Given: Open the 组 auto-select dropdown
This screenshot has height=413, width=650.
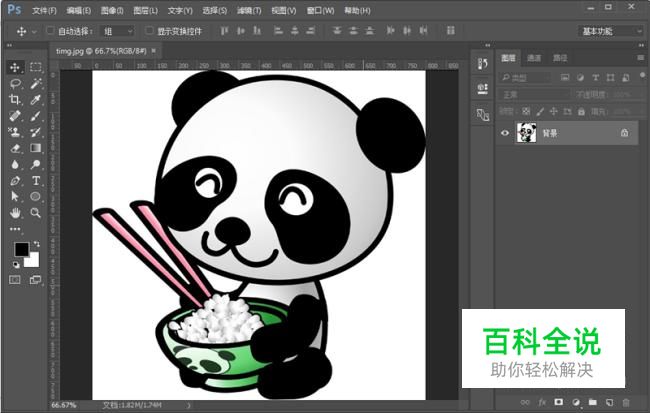Looking at the screenshot, I should click(x=118, y=31).
